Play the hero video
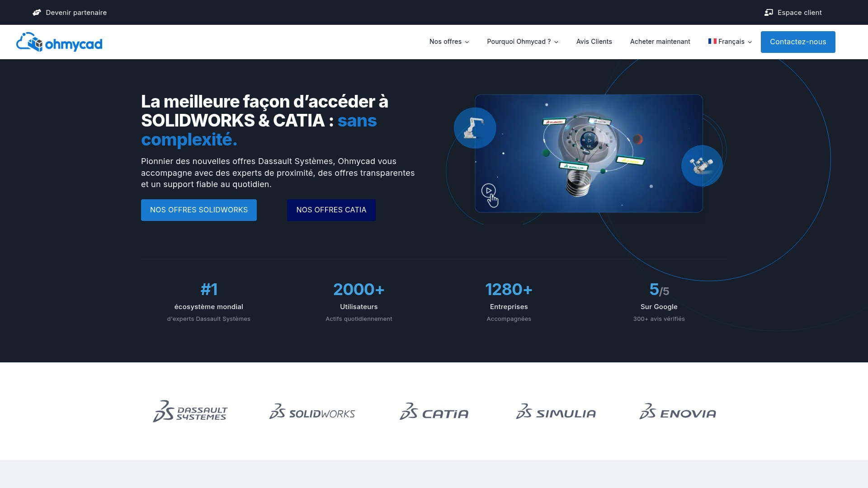Viewport: 868px width, 488px height. pyautogui.click(x=489, y=190)
